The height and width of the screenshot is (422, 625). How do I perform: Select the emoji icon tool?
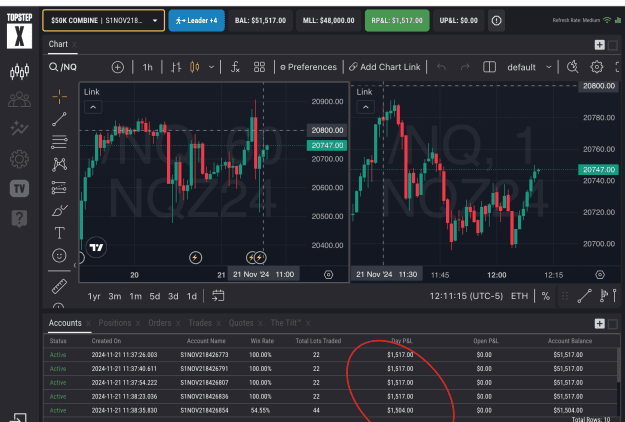pyautogui.click(x=59, y=255)
